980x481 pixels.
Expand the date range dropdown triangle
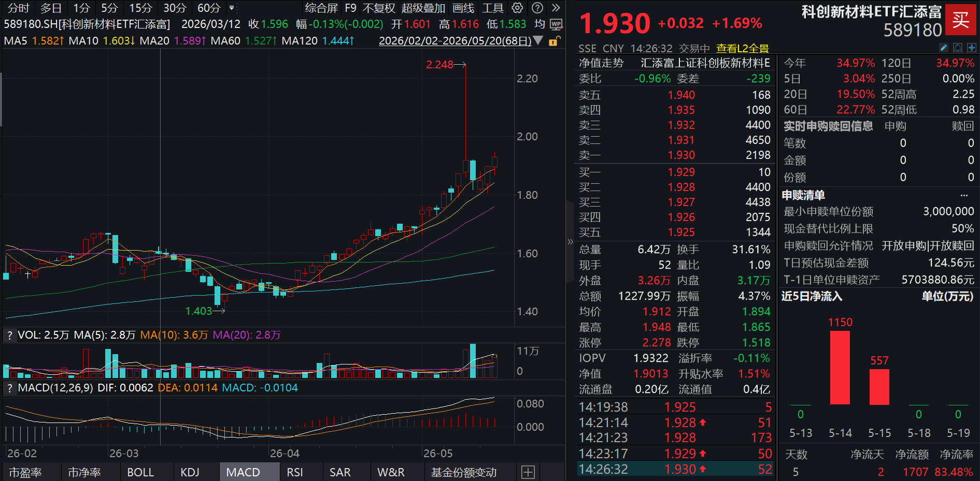coord(538,40)
